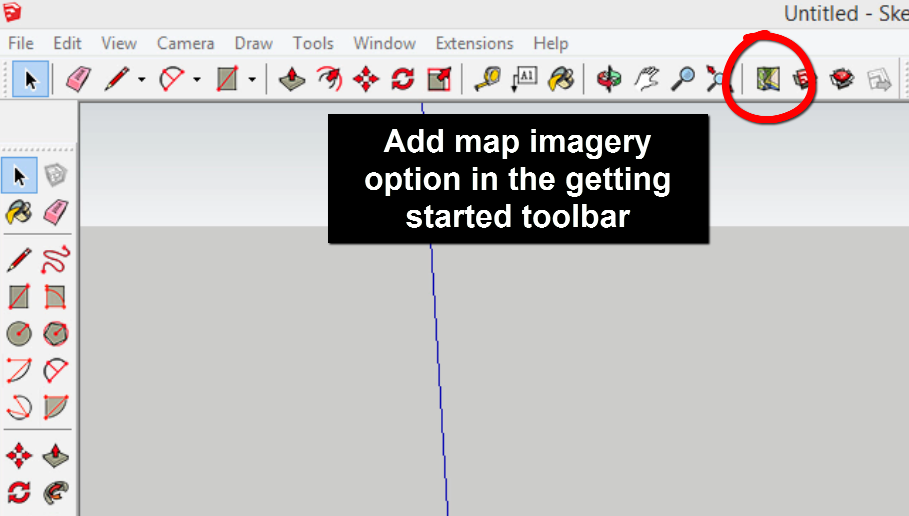Viewport: 909px width, 516px height.
Task: Pick the pink Eraser in left tool palette
Action: [x=56, y=212]
